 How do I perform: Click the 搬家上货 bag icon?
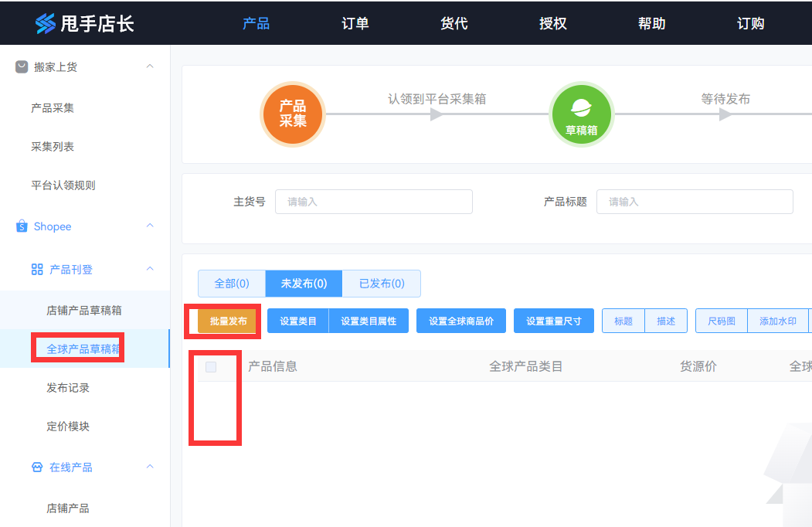pos(22,67)
